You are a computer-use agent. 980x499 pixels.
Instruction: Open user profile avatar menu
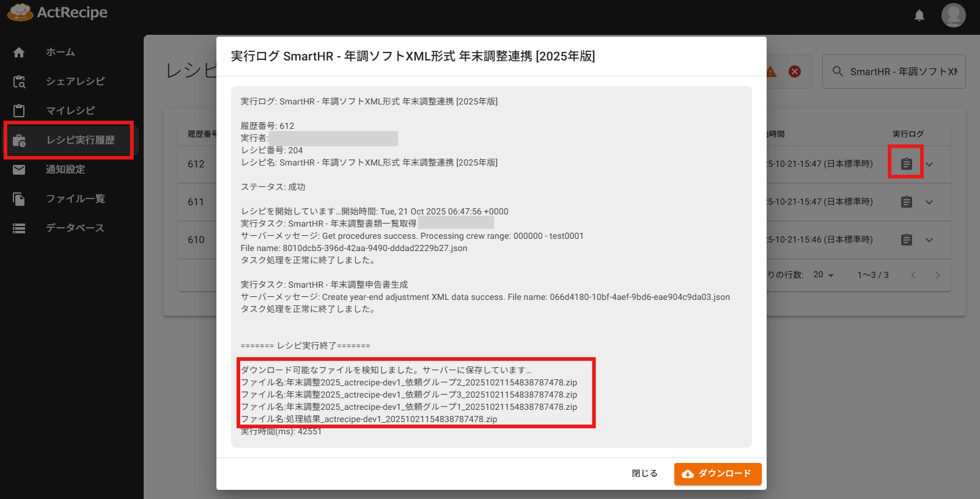(953, 15)
